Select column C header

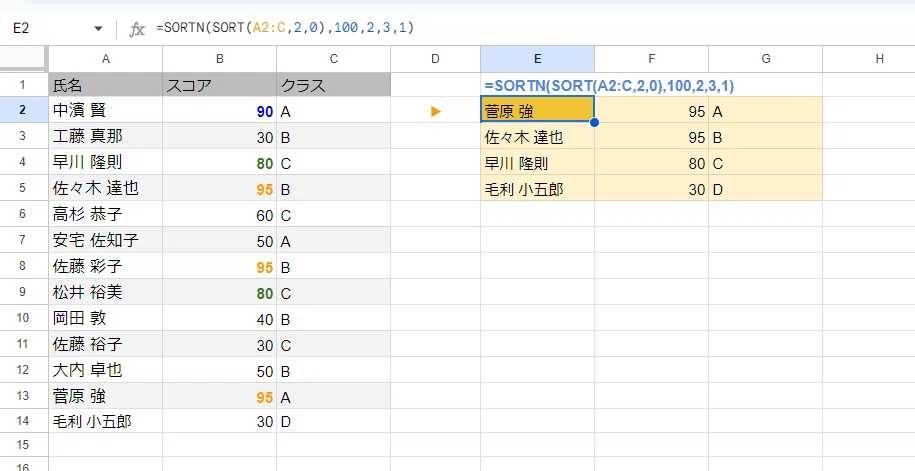click(x=334, y=58)
